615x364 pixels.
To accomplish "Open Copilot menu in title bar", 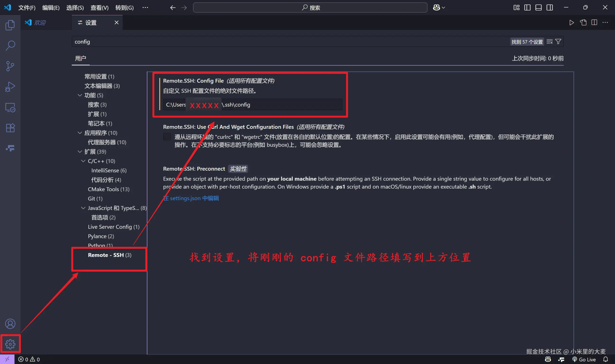I will point(439,8).
